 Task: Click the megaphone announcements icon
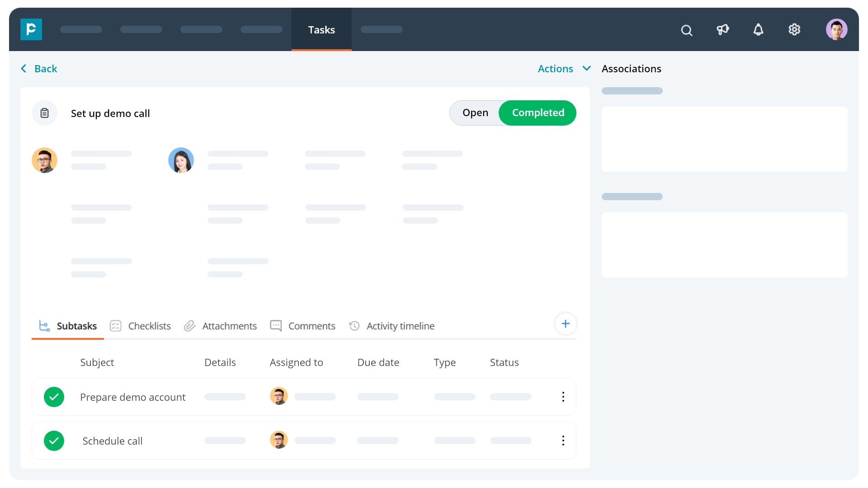click(x=722, y=30)
